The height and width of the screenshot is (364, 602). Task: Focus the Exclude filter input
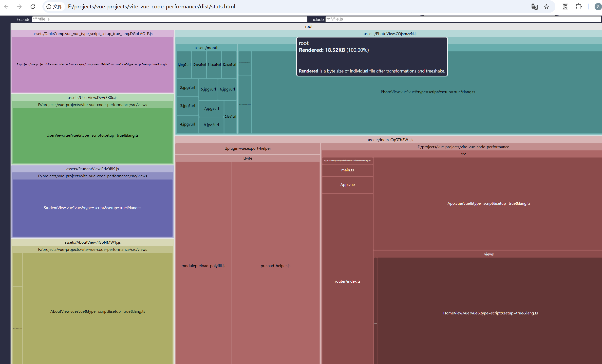[x=169, y=19]
